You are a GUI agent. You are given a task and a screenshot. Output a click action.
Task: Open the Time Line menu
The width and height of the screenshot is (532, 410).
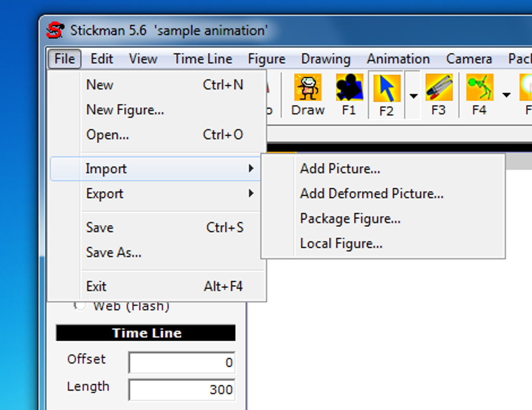(203, 59)
